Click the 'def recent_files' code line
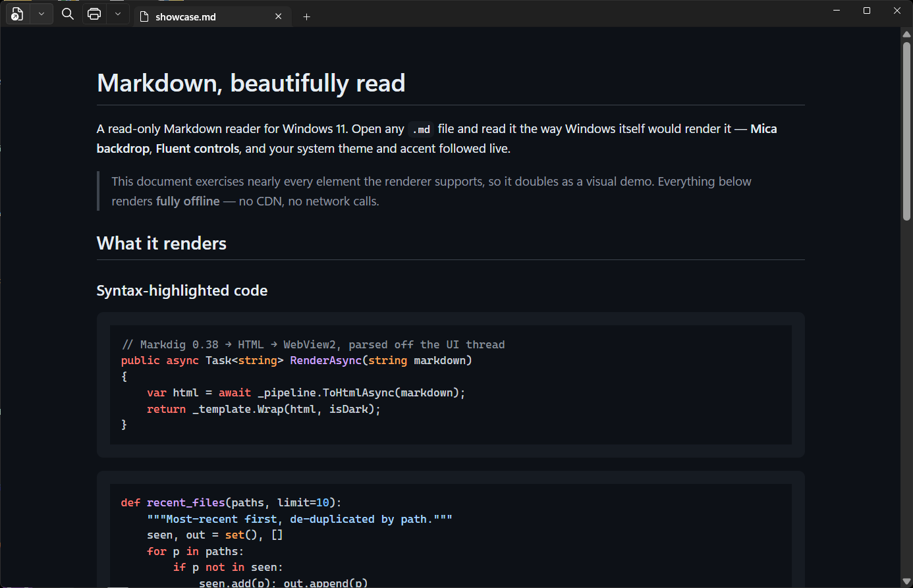 [231, 502]
